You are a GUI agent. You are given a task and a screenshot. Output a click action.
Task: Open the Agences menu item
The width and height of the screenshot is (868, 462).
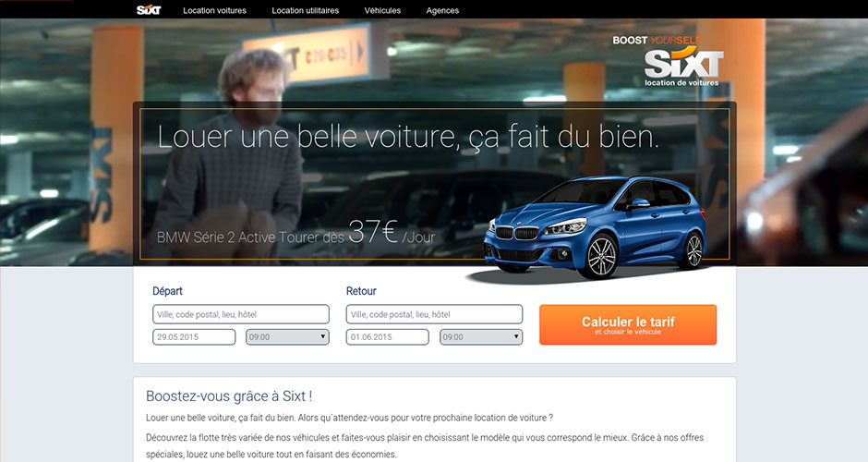pyautogui.click(x=442, y=10)
